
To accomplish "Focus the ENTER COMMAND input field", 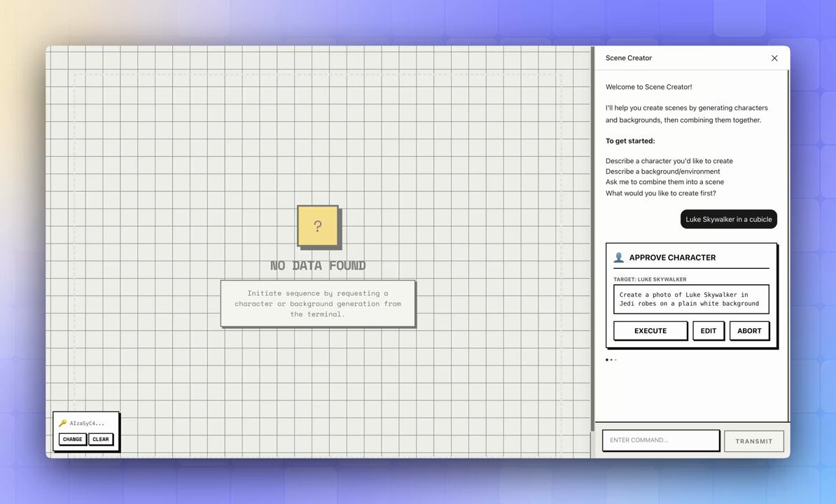I will pos(661,440).
